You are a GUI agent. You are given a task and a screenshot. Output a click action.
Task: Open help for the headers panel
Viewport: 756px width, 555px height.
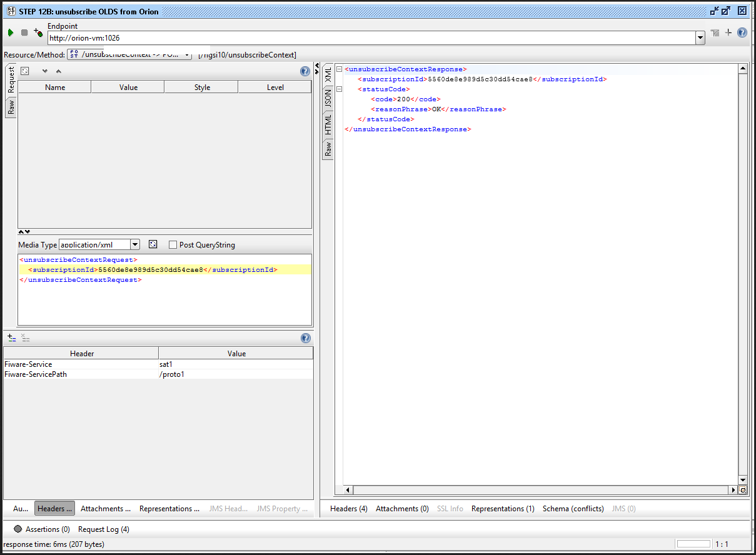(306, 338)
